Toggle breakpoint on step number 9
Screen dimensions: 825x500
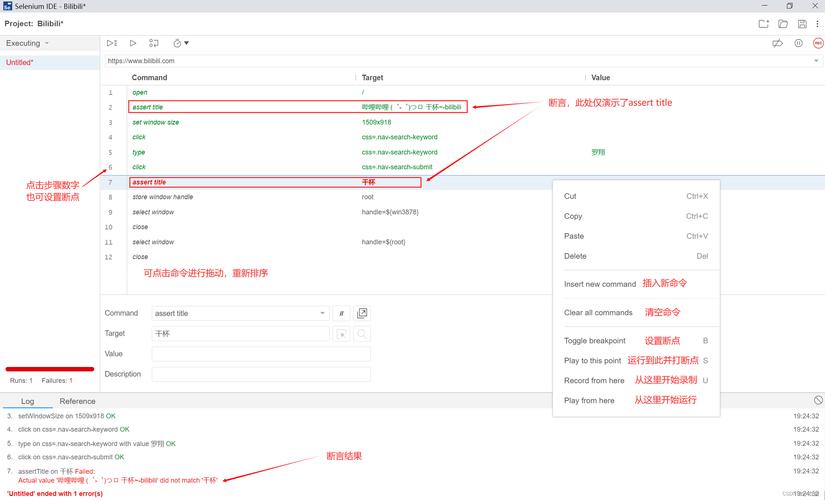click(110, 212)
